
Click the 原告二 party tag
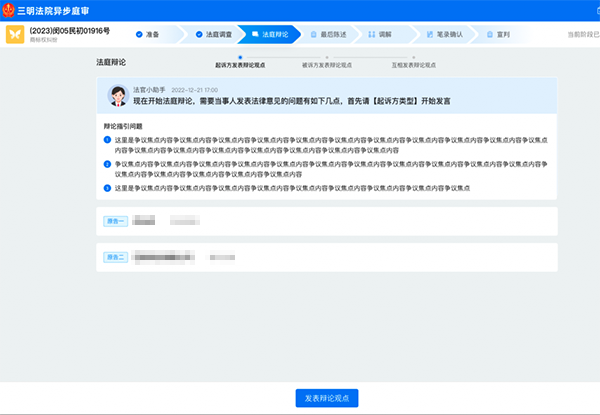(x=116, y=257)
